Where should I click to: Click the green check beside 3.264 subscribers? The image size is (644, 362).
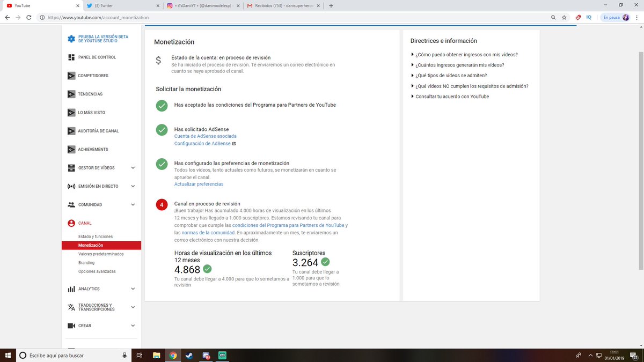click(325, 262)
